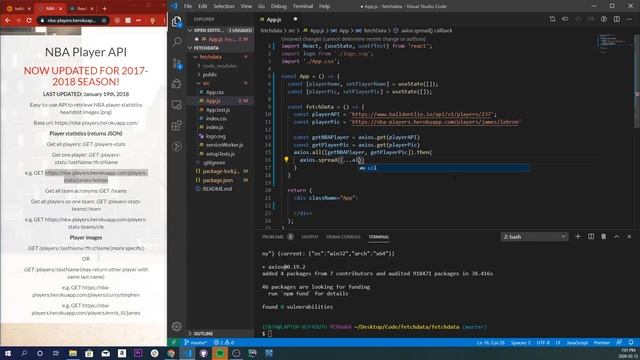
Task: Collapse the FETCHDATA workspace section
Action: [220, 48]
